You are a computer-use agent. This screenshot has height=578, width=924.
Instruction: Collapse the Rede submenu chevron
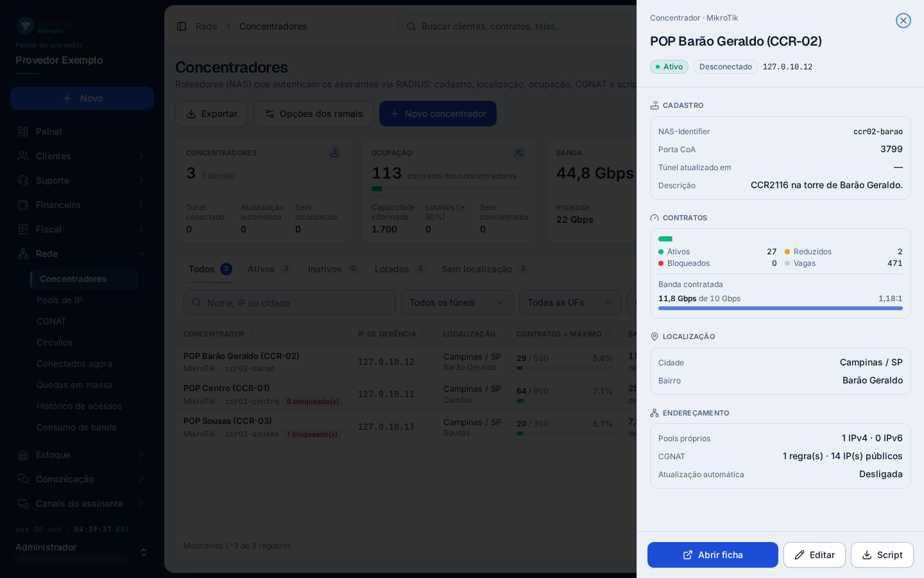pos(141,254)
